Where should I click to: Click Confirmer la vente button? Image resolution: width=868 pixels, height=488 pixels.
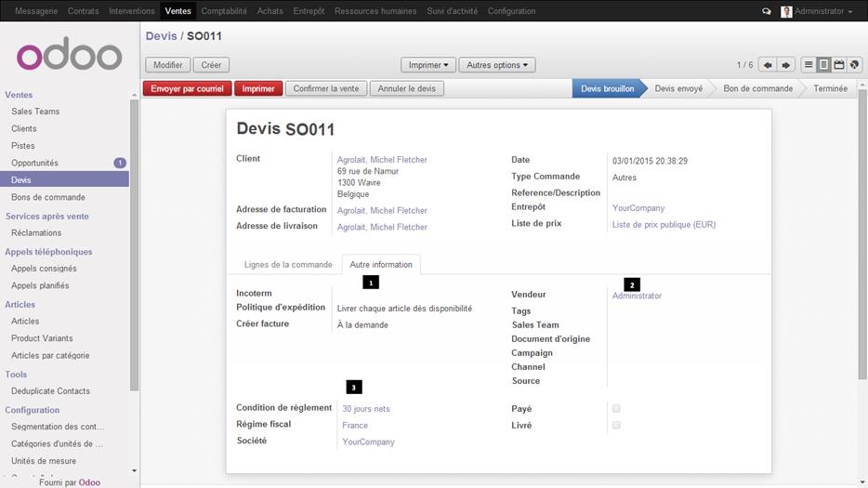[326, 88]
